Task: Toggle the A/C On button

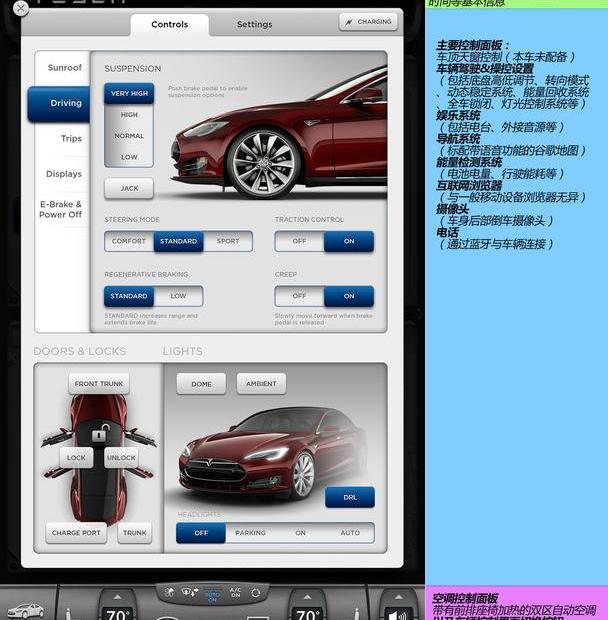Action: point(235,592)
